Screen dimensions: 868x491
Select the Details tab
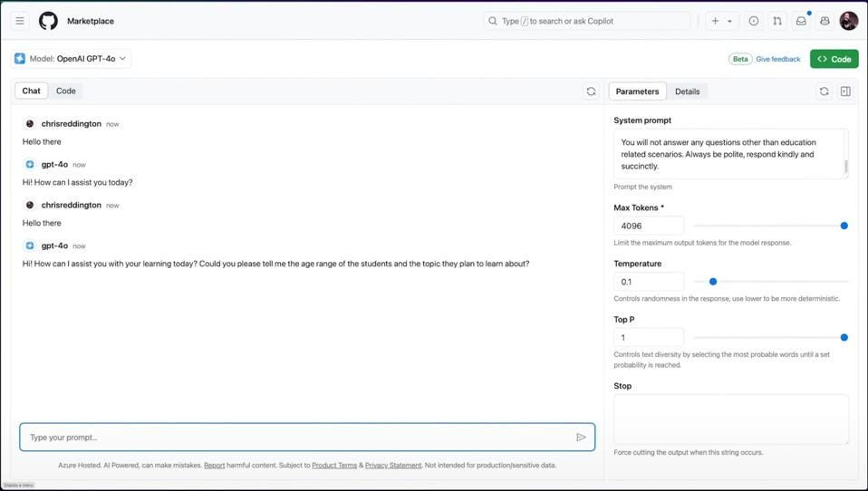pos(687,91)
